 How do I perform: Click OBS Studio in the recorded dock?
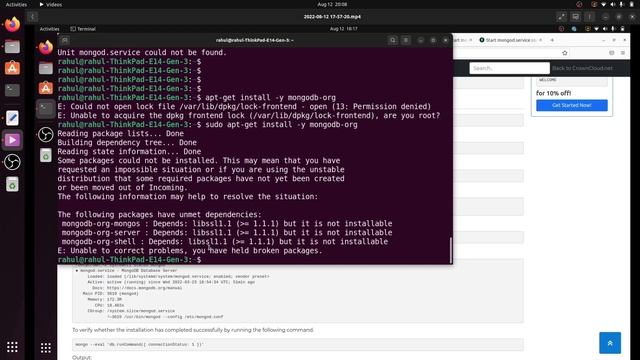(46, 135)
